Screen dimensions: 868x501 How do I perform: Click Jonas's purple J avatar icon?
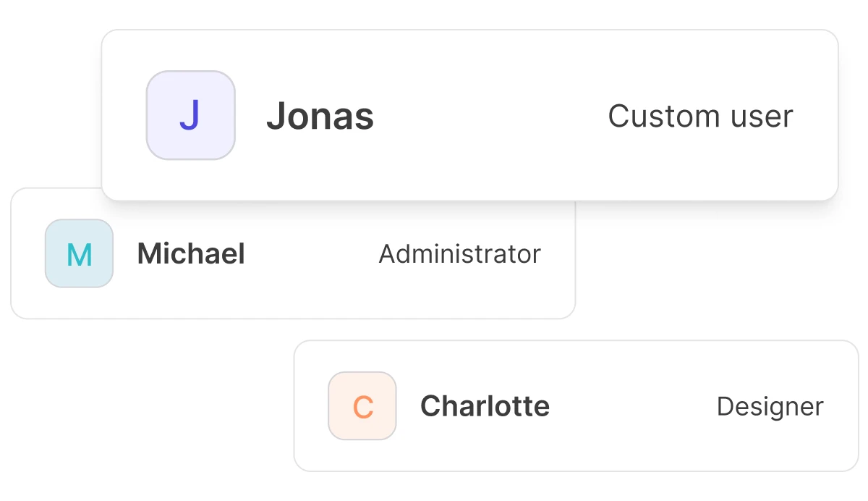[191, 115]
